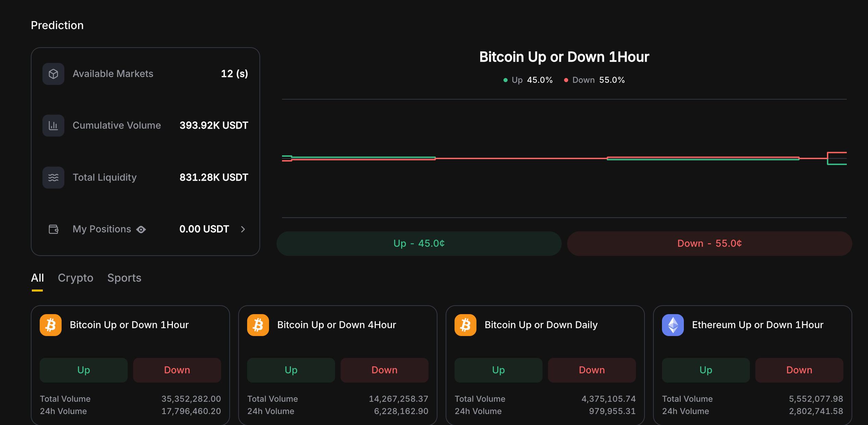
Task: Click the 393.92K USDT cumulative volume value
Action: click(x=214, y=125)
